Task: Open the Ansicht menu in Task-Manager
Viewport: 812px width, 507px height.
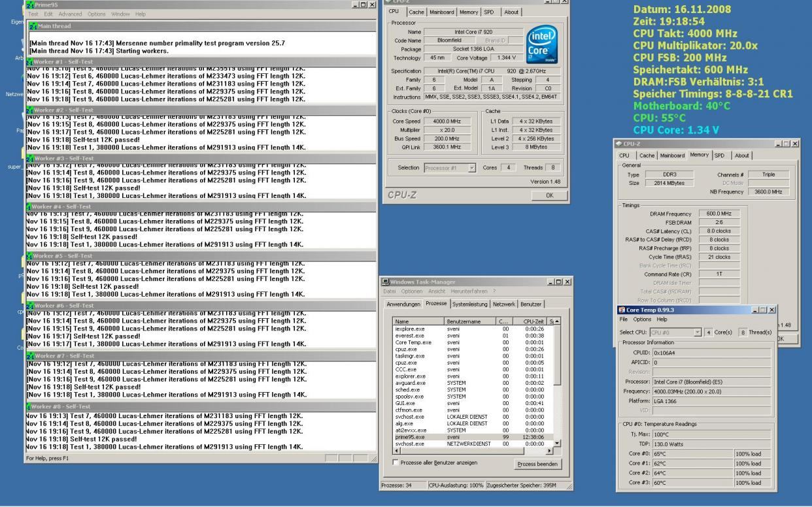Action: pos(437,291)
